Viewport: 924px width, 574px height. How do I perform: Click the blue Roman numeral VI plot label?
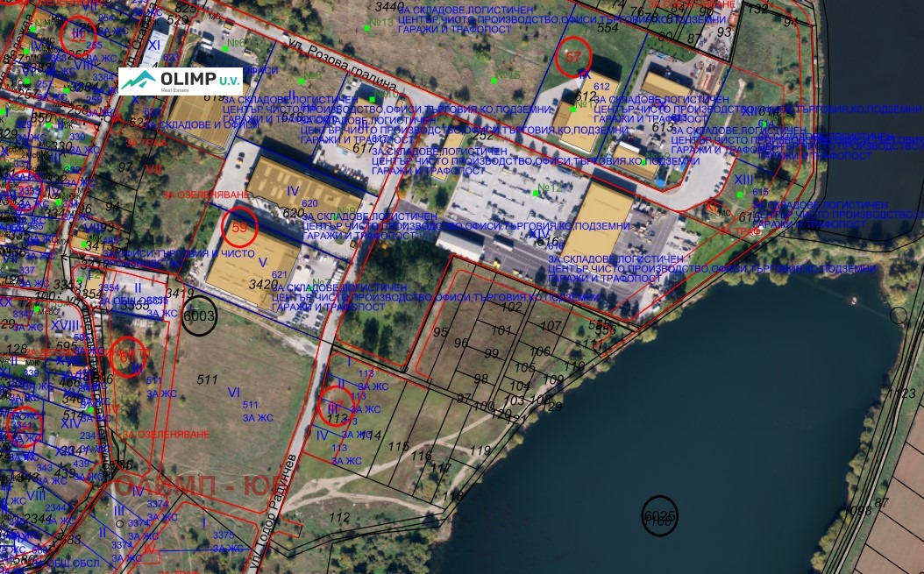[x=233, y=392]
